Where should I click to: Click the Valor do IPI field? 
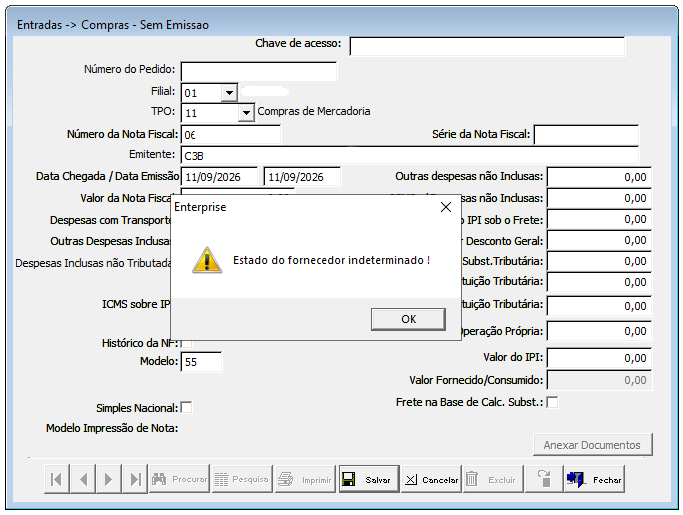coord(599,358)
